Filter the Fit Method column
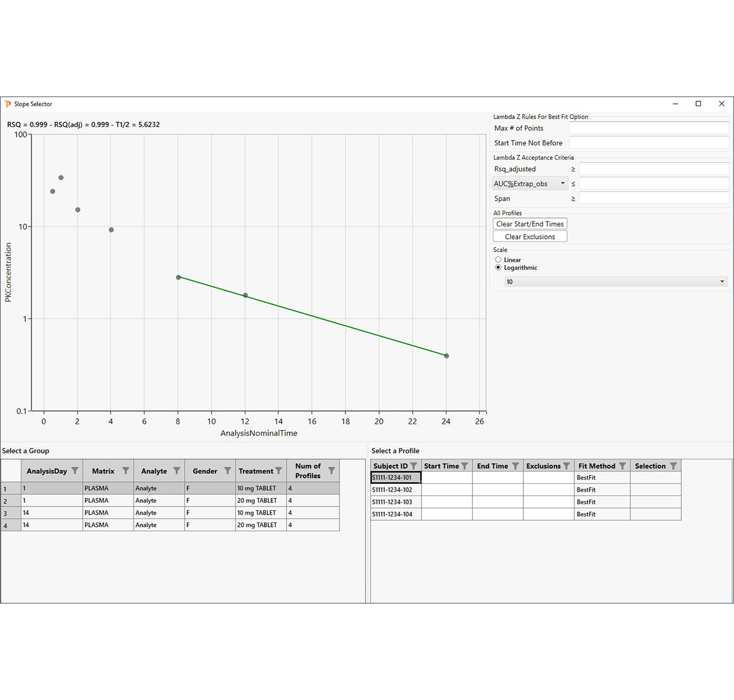 [x=622, y=466]
